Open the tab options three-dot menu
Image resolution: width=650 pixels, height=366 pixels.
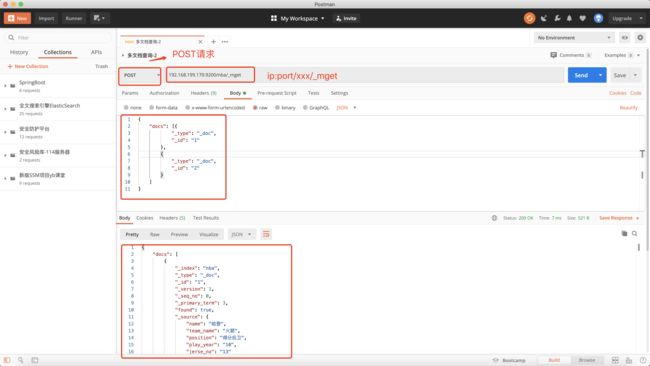[225, 41]
